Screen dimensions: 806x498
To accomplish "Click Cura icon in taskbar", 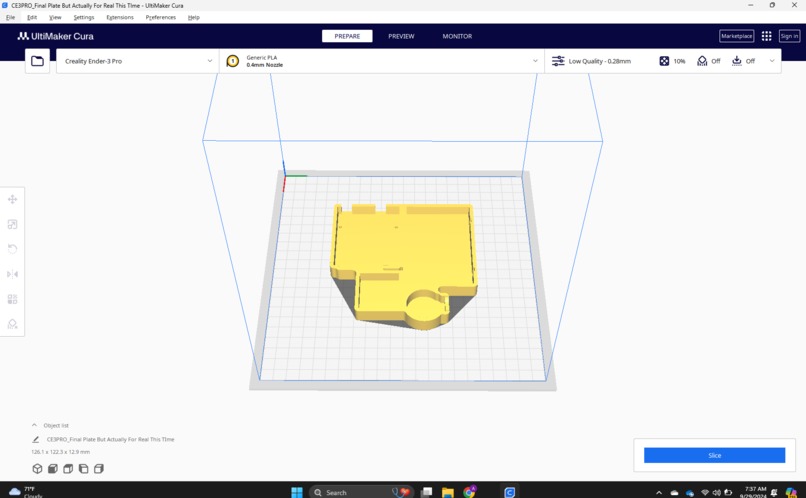I will click(x=509, y=492).
